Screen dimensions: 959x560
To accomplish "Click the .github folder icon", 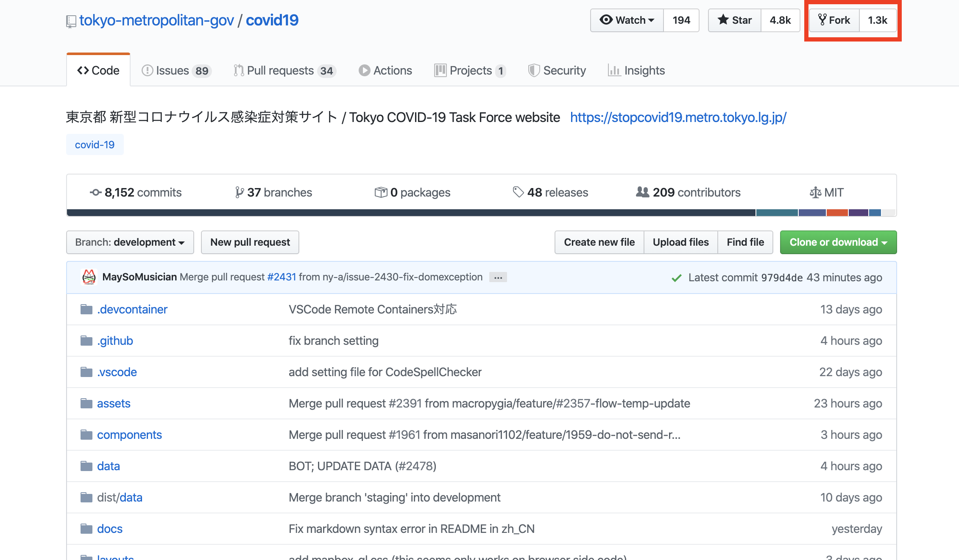I will pyautogui.click(x=86, y=341).
